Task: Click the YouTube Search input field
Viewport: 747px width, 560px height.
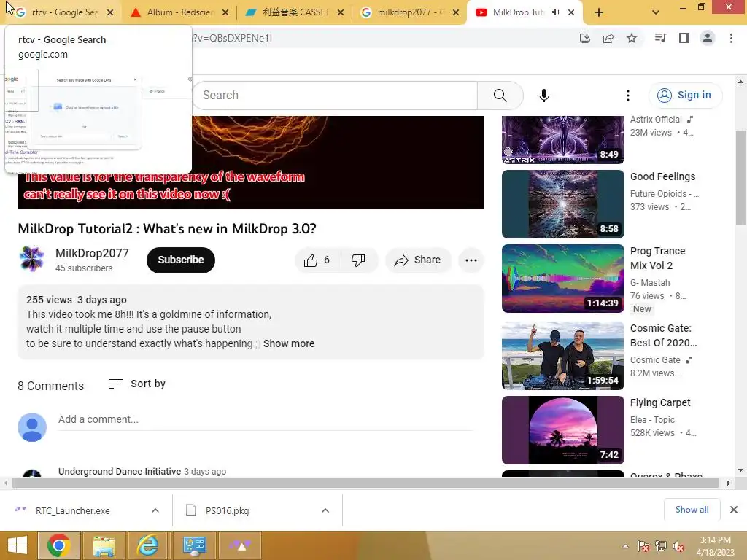Action: [334, 96]
